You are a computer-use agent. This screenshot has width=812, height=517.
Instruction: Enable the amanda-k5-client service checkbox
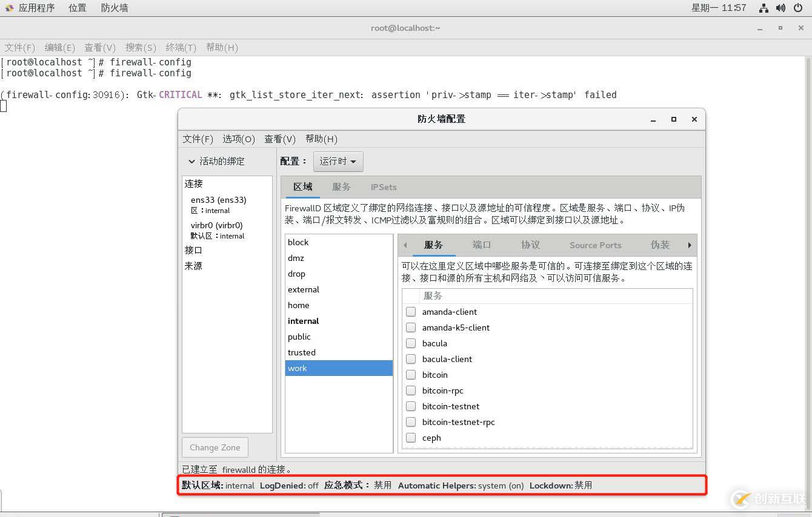[x=411, y=328]
